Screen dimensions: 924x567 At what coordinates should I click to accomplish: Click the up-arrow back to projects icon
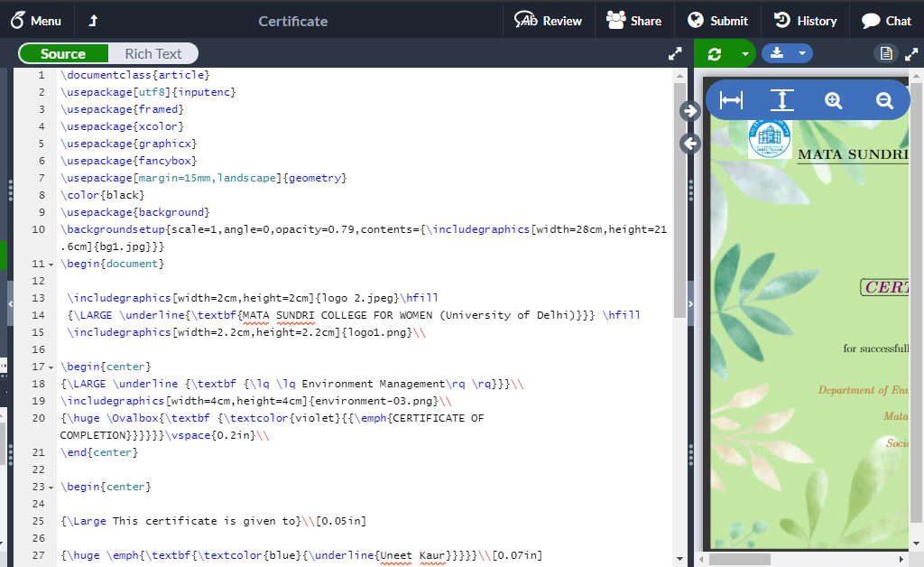coord(93,21)
